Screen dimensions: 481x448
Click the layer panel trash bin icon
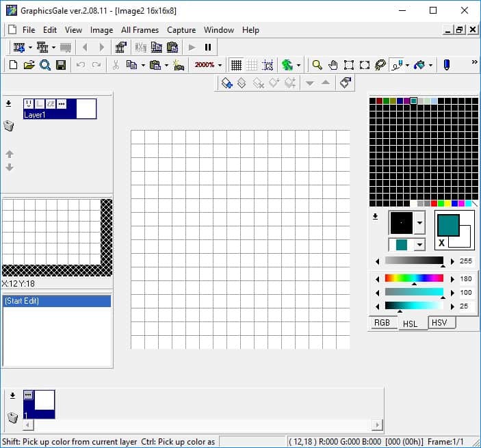pos(9,126)
